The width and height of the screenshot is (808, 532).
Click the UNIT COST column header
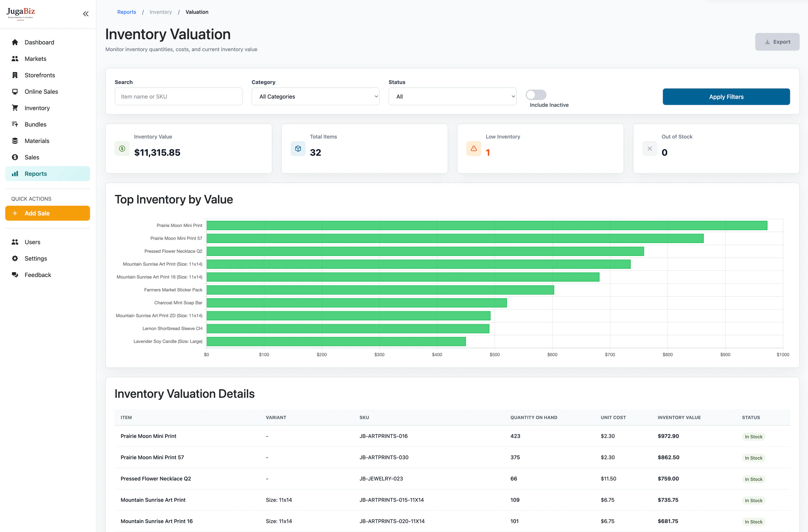pyautogui.click(x=613, y=418)
